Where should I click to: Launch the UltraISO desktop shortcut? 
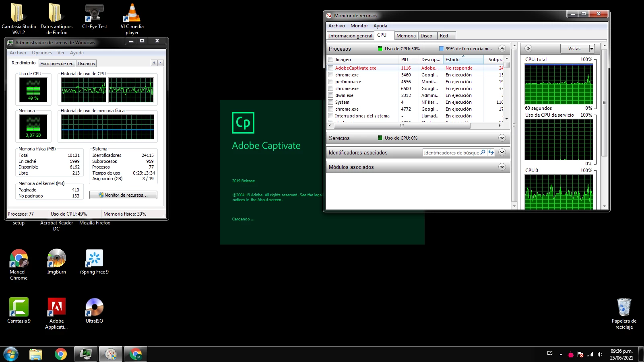[95, 311]
